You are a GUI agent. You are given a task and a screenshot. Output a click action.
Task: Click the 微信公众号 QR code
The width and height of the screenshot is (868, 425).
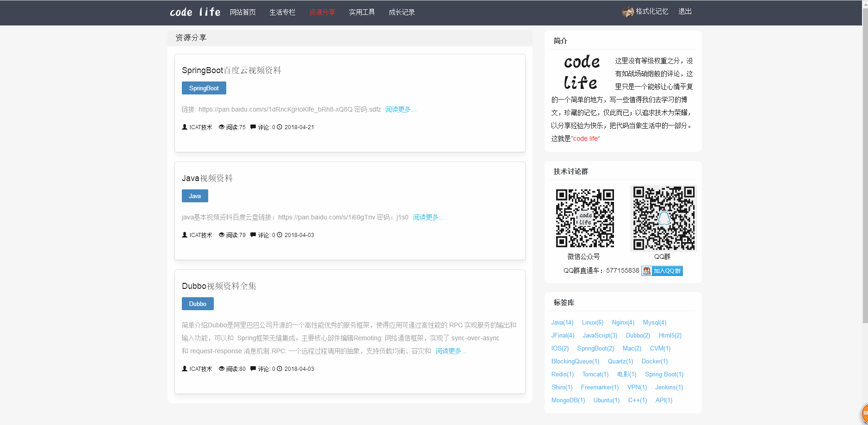click(x=585, y=218)
